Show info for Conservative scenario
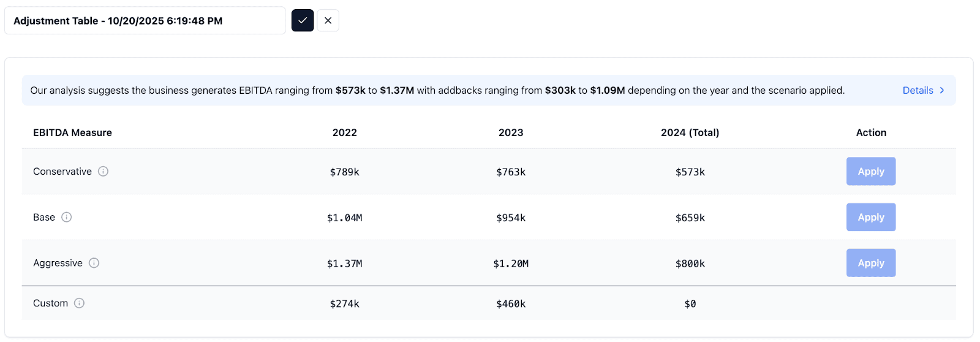The width and height of the screenshot is (980, 342). click(x=103, y=171)
